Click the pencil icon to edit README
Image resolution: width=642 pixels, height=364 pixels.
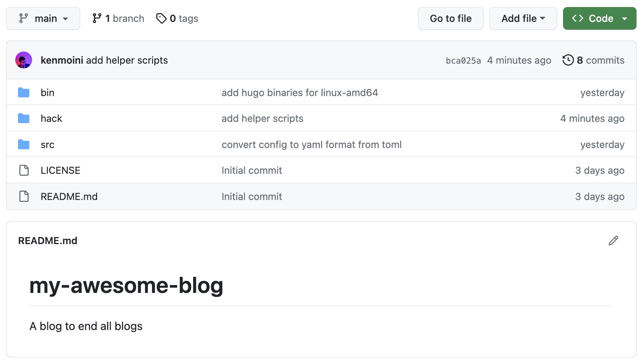pos(613,241)
